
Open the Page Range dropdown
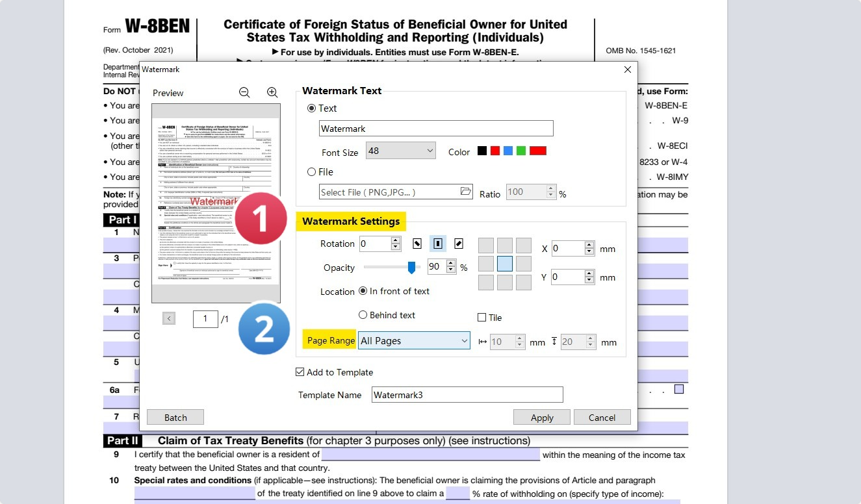414,340
